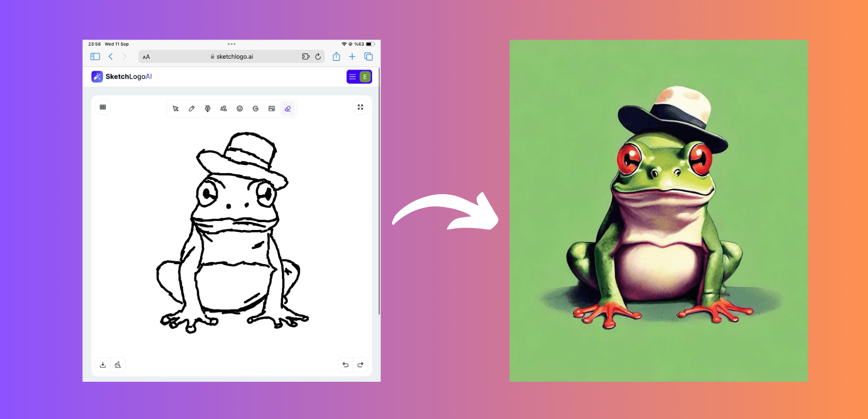Undo the last stroke

345,365
